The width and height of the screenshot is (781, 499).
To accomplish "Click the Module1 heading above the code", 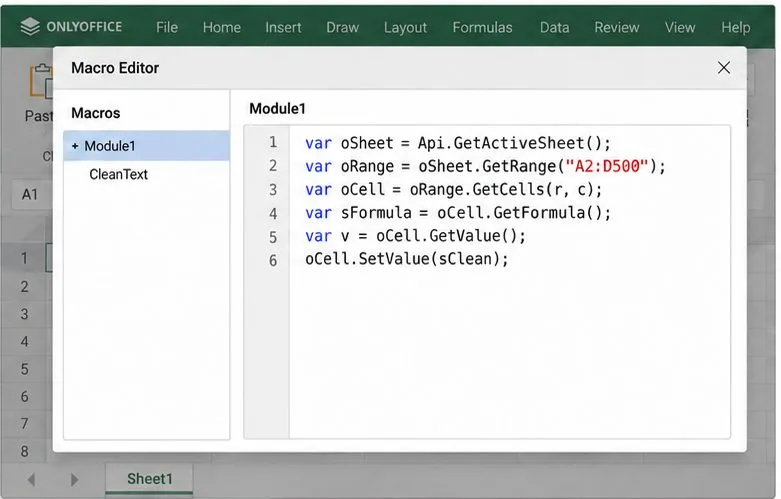I will [x=277, y=109].
